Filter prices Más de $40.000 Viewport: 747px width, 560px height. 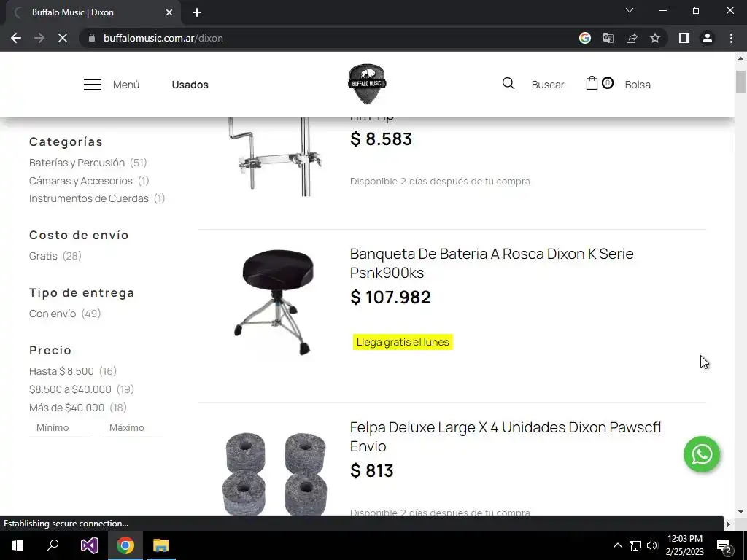[x=66, y=408]
